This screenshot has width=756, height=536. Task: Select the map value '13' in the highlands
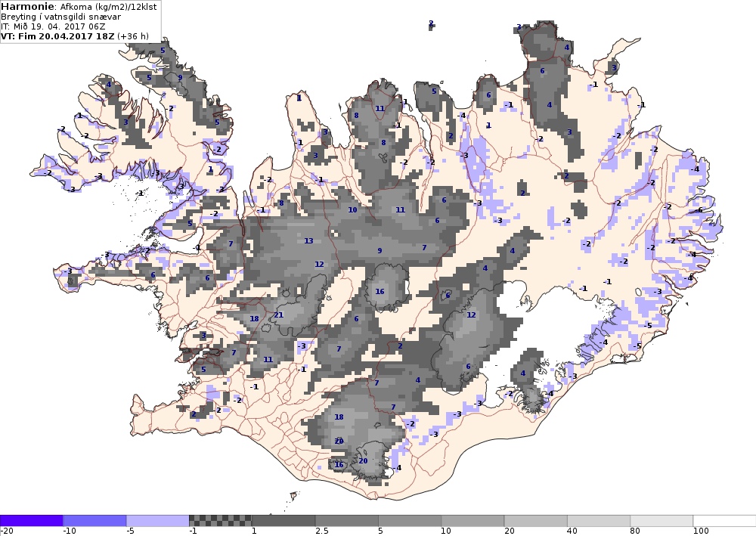308,241
